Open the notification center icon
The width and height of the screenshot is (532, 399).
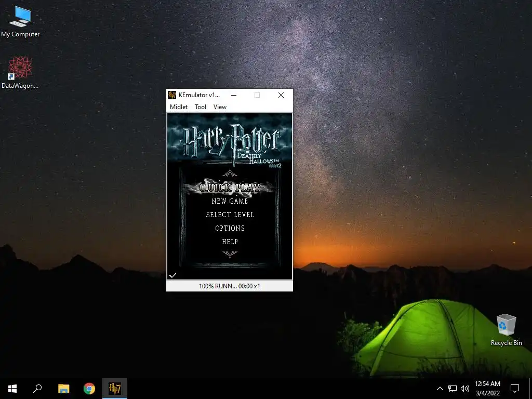coord(515,389)
